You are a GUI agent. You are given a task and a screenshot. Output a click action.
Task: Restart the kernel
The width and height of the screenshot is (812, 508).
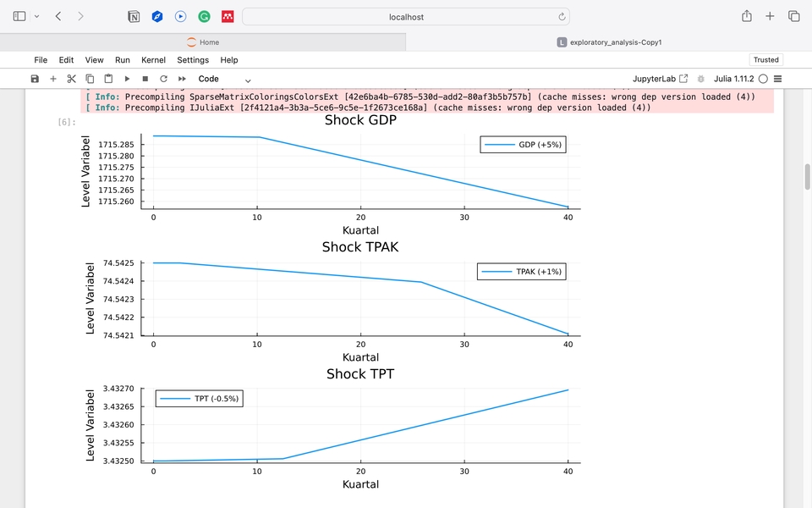coord(163,79)
